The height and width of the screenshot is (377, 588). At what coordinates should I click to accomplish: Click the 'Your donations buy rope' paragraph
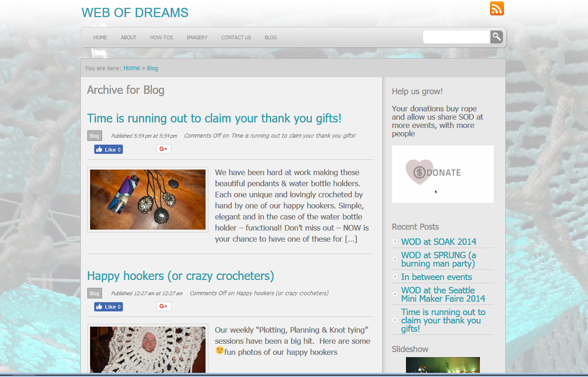437,121
